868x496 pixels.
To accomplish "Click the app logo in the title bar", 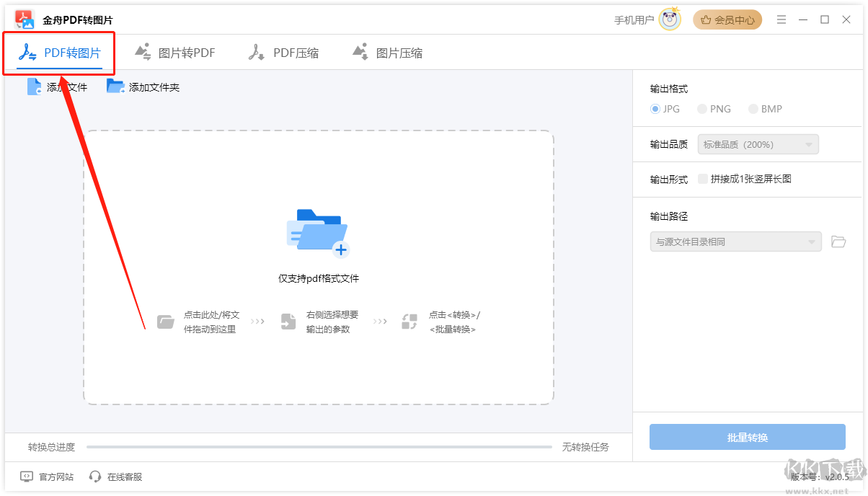I will click(x=25, y=19).
